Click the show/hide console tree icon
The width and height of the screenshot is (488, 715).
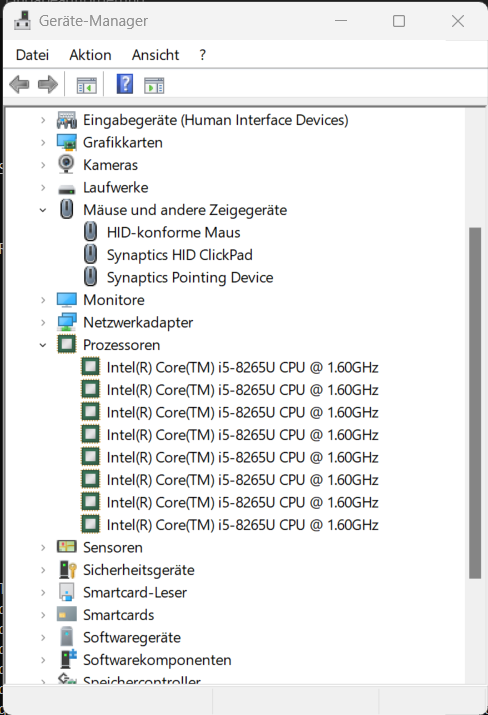pyautogui.click(x=87, y=85)
